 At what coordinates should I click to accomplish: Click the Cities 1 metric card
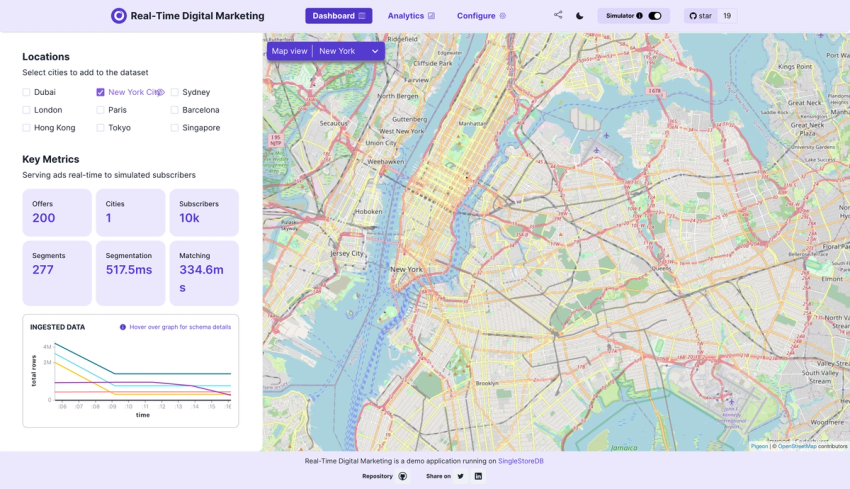pos(131,213)
